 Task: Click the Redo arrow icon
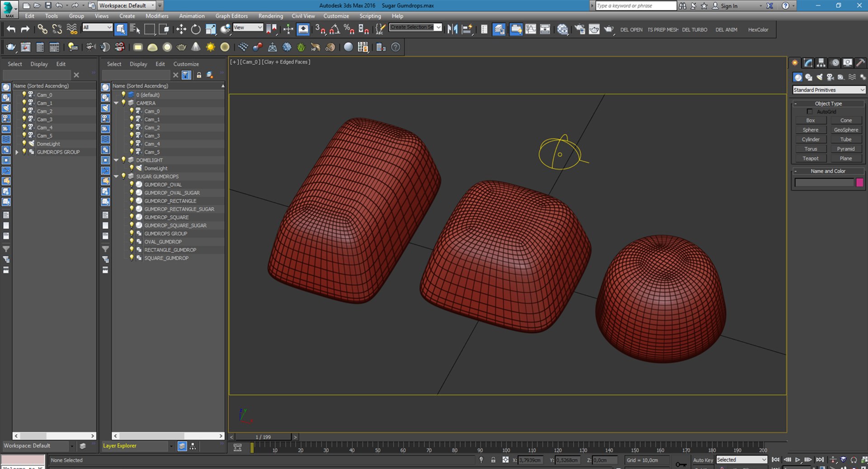pyautogui.click(x=25, y=29)
